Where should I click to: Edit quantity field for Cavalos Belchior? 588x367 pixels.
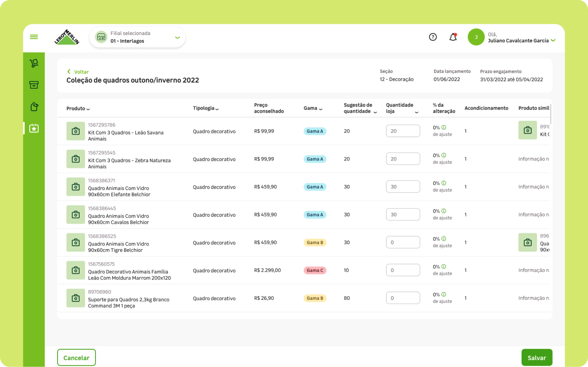[403, 214]
